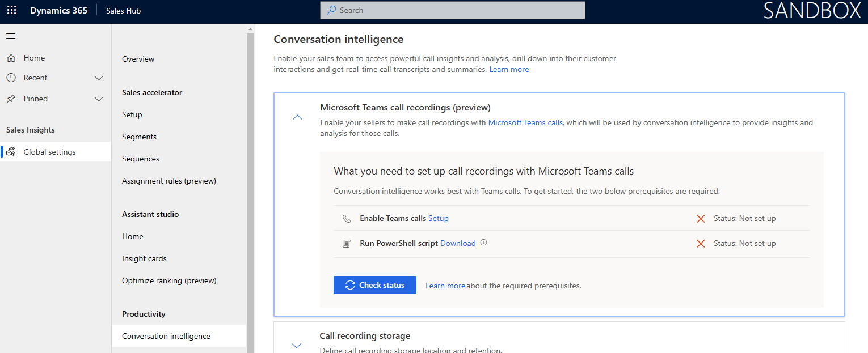The height and width of the screenshot is (353, 868).
Task: Click the info icon next to Download
Action: [x=484, y=243]
